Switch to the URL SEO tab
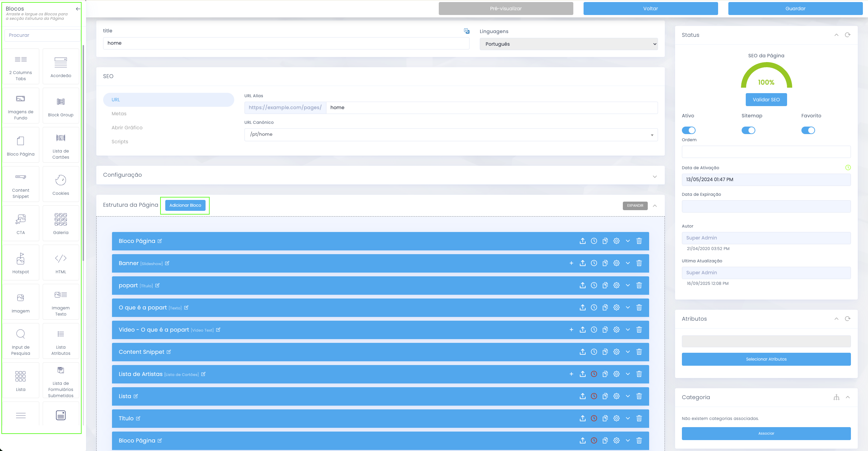The image size is (868, 451). 169,100
